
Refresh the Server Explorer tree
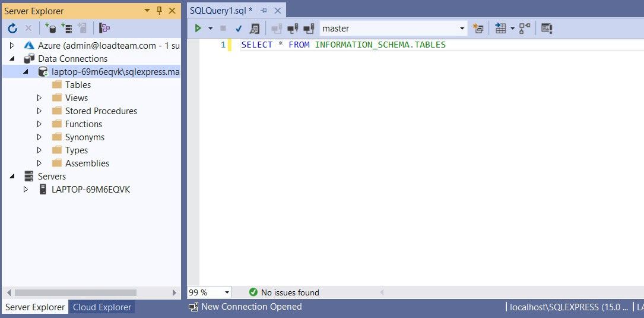point(12,29)
